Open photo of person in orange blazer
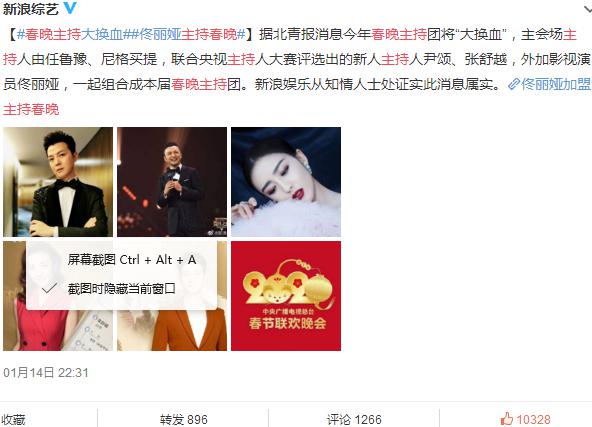 click(172, 328)
